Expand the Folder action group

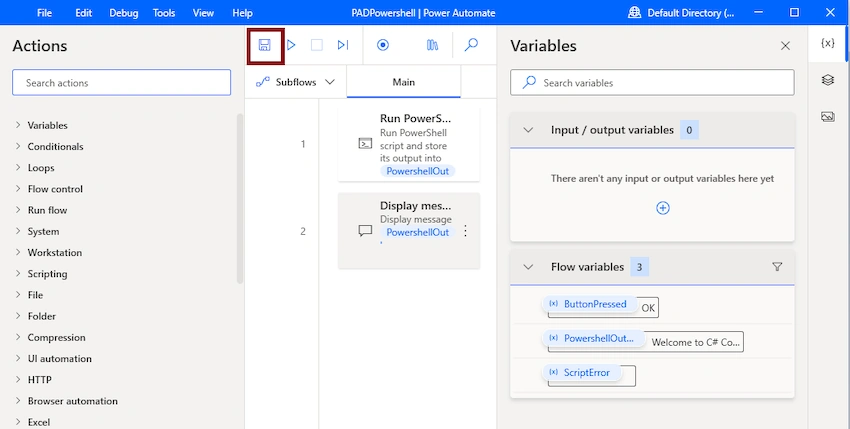[x=18, y=315]
